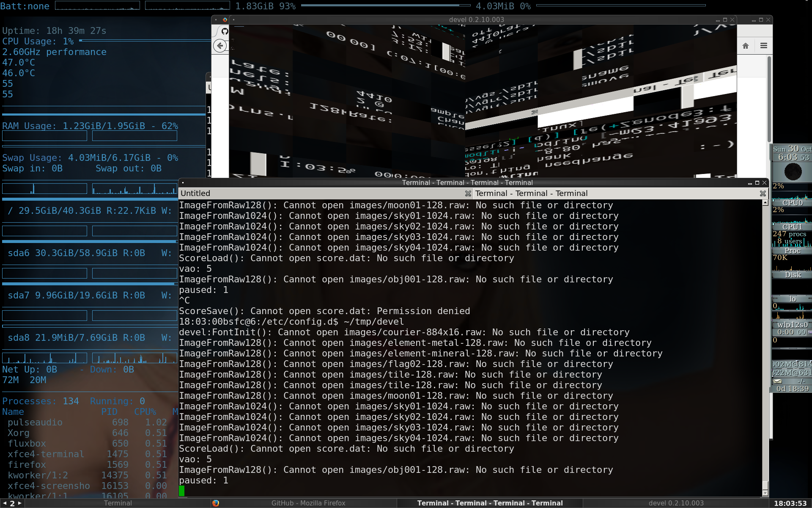The height and width of the screenshot is (508, 812).
Task: Click the Firefox page vertical scrollbar
Action: tap(769, 99)
